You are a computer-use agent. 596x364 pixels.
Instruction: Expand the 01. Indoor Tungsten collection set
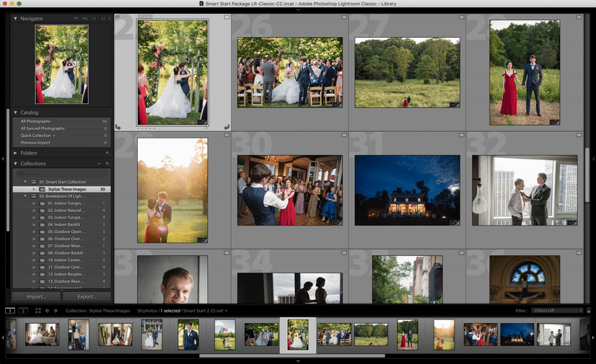tap(34, 203)
